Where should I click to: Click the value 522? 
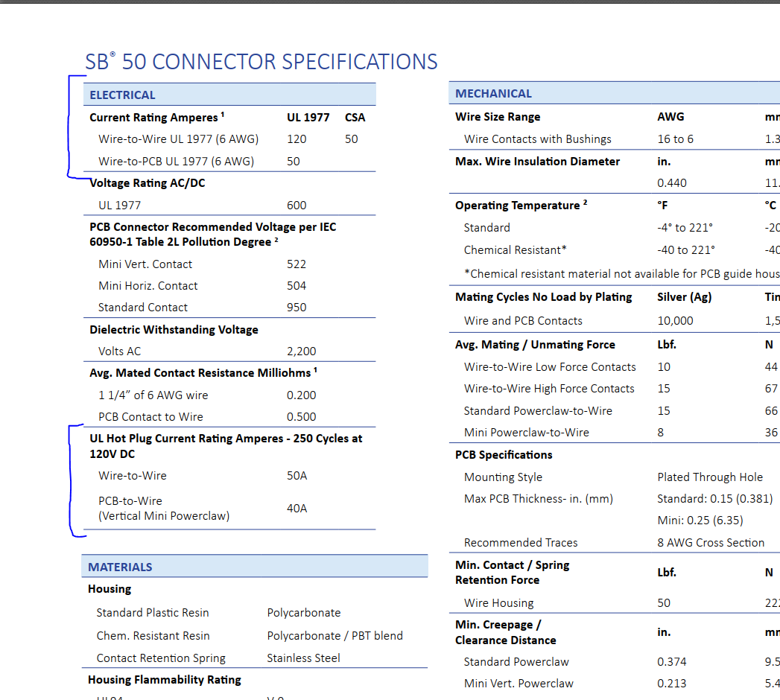tap(297, 264)
